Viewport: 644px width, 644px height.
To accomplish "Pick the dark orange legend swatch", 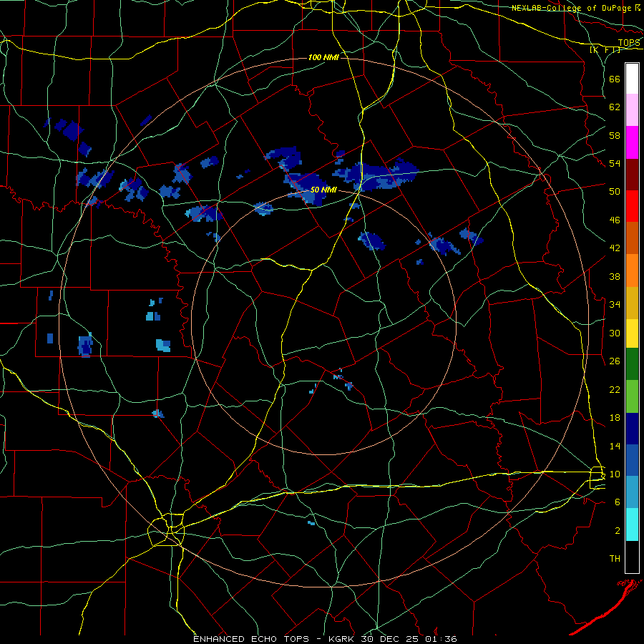I will coord(632,238).
